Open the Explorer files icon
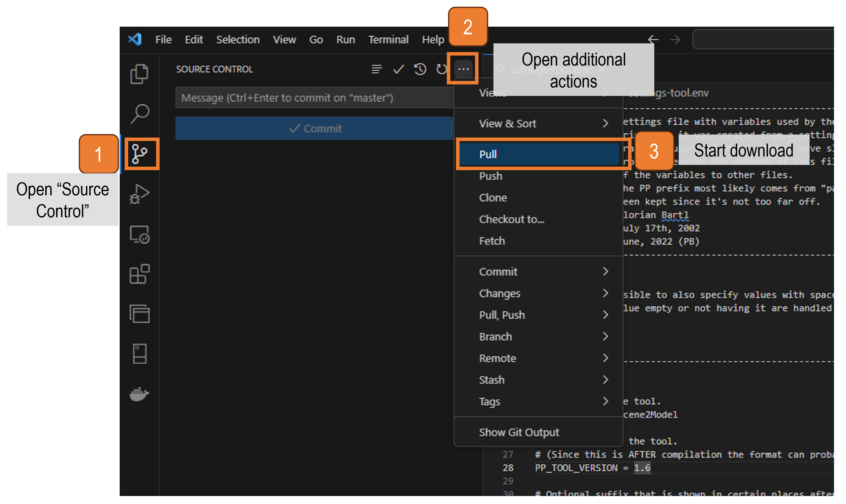Image resolution: width=846 pixels, height=504 pixels. (x=139, y=74)
